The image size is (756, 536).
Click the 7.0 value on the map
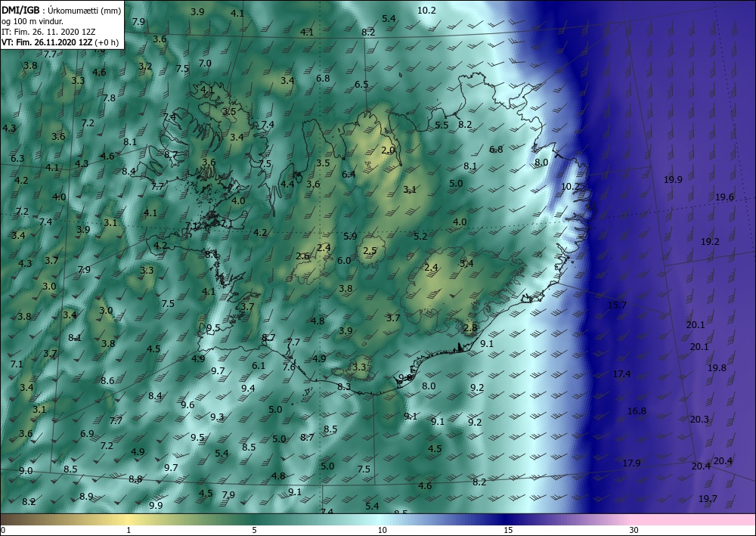point(205,64)
